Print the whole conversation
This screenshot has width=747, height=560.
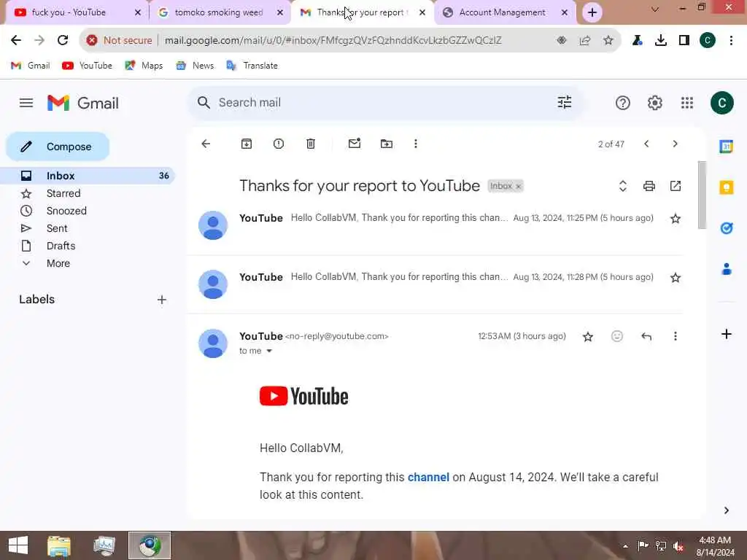(x=649, y=186)
